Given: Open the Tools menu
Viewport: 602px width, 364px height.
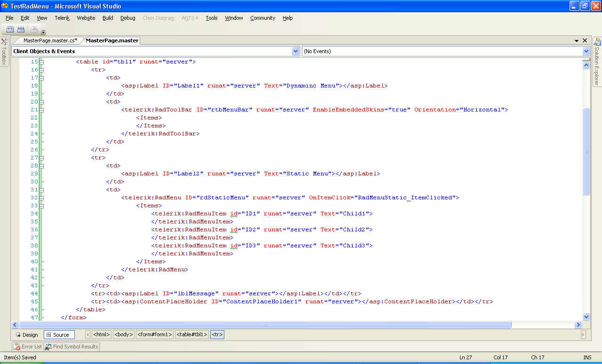Looking at the screenshot, I should 212,18.
